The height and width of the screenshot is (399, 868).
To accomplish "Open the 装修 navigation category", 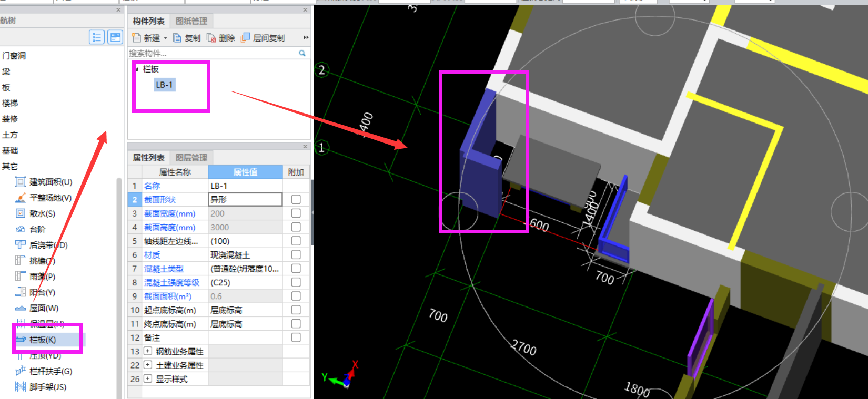I will 10,119.
